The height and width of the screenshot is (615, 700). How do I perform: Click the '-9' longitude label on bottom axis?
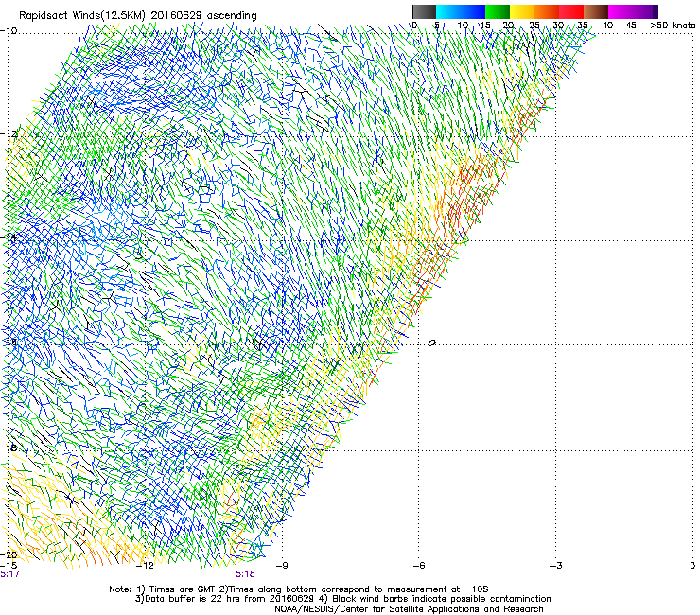pyautogui.click(x=282, y=565)
